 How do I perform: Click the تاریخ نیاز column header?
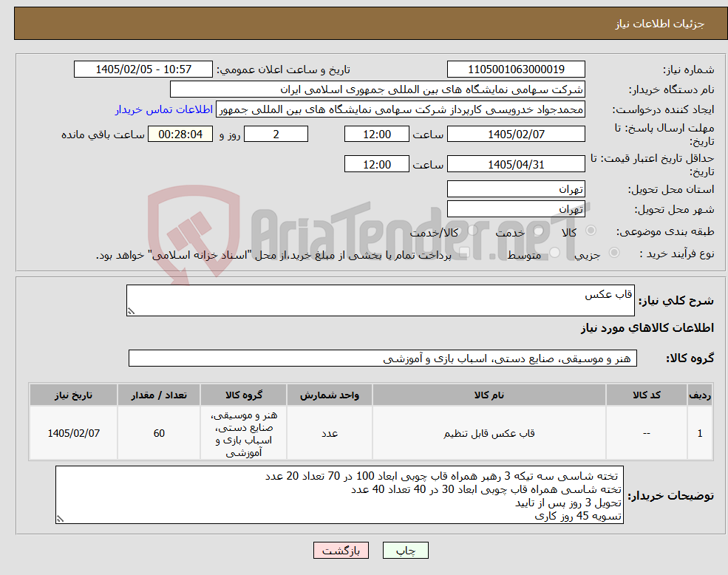pos(73,395)
